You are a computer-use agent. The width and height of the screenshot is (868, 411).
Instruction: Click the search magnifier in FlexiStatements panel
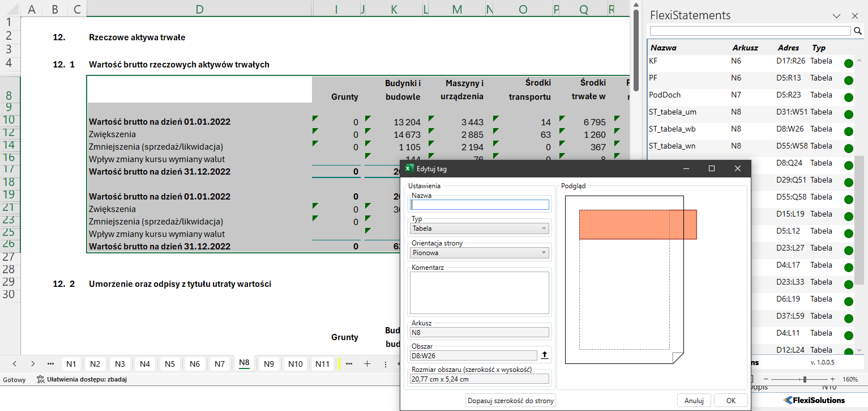(858, 31)
